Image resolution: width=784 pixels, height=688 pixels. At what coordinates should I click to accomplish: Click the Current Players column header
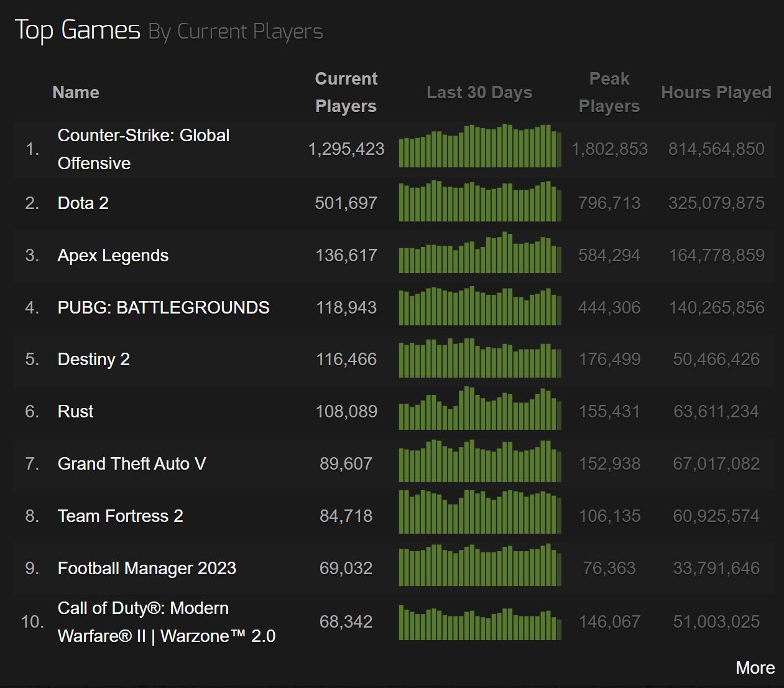(346, 92)
